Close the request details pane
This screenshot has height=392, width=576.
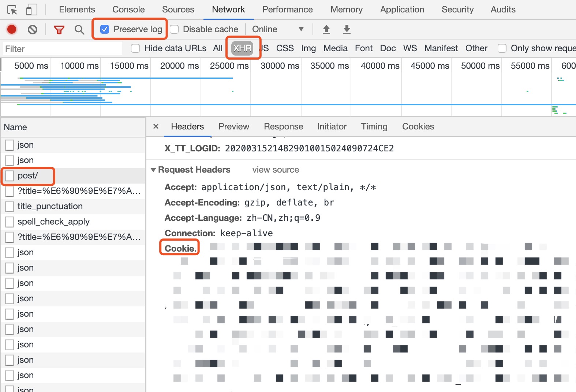pyautogui.click(x=156, y=126)
